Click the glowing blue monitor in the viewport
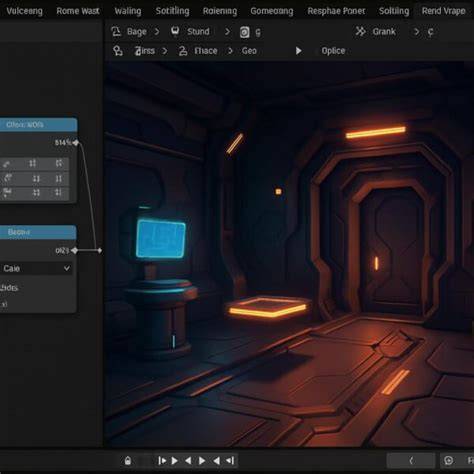 click(161, 239)
